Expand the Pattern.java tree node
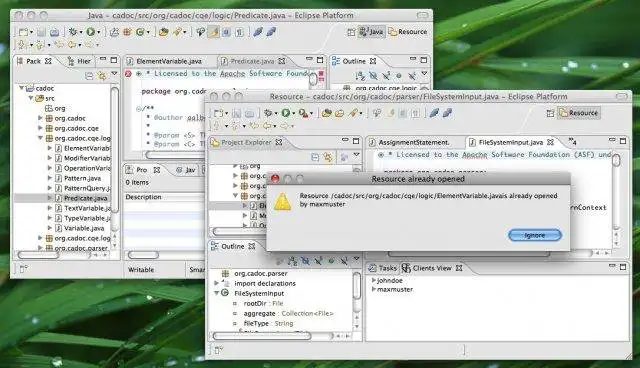Screen dimensions: 640x368 (x=50, y=178)
